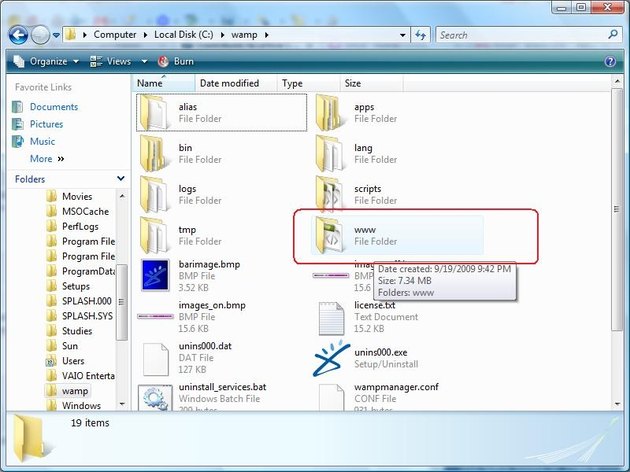Select the alias folder icon
Screen dimensions: 630x472
(x=153, y=113)
